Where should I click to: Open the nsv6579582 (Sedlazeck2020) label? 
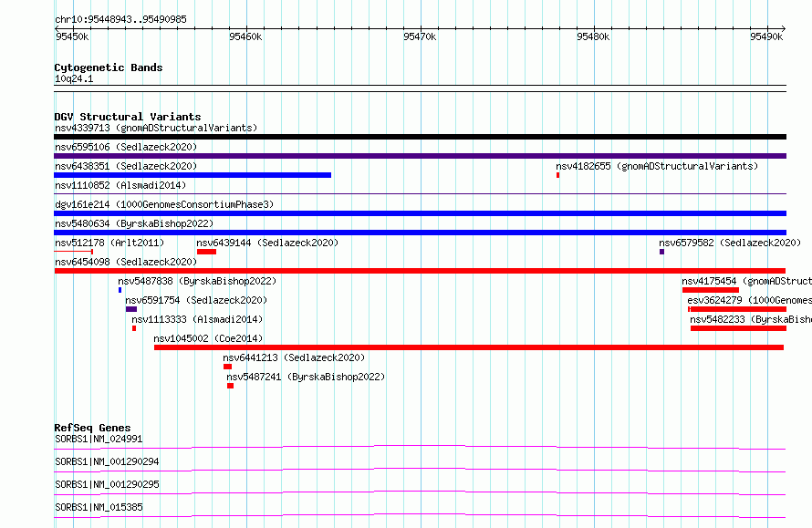tap(730, 243)
